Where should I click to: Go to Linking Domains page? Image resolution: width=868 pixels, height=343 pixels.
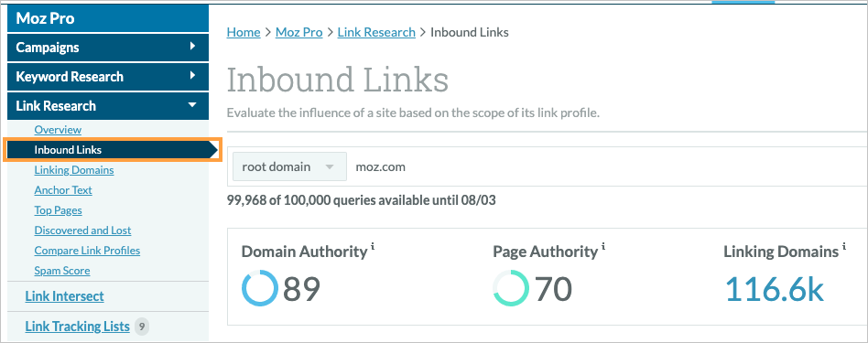pyautogui.click(x=74, y=170)
